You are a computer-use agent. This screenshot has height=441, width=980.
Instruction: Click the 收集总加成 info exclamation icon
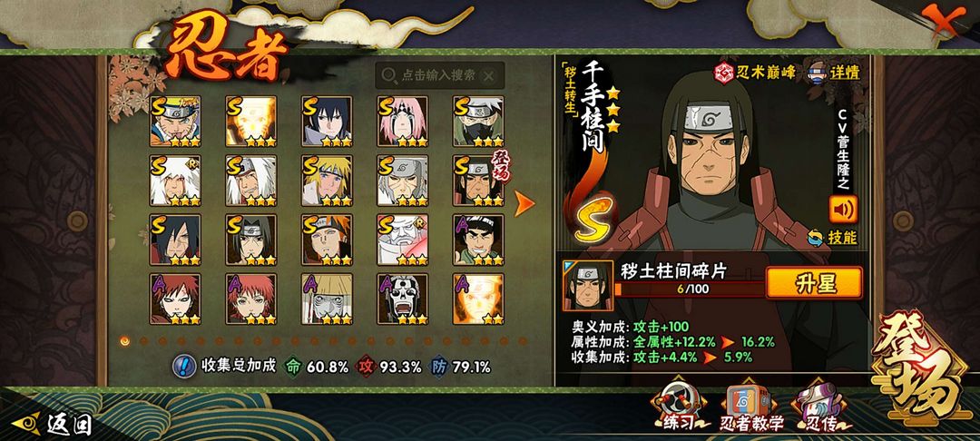coord(184,366)
